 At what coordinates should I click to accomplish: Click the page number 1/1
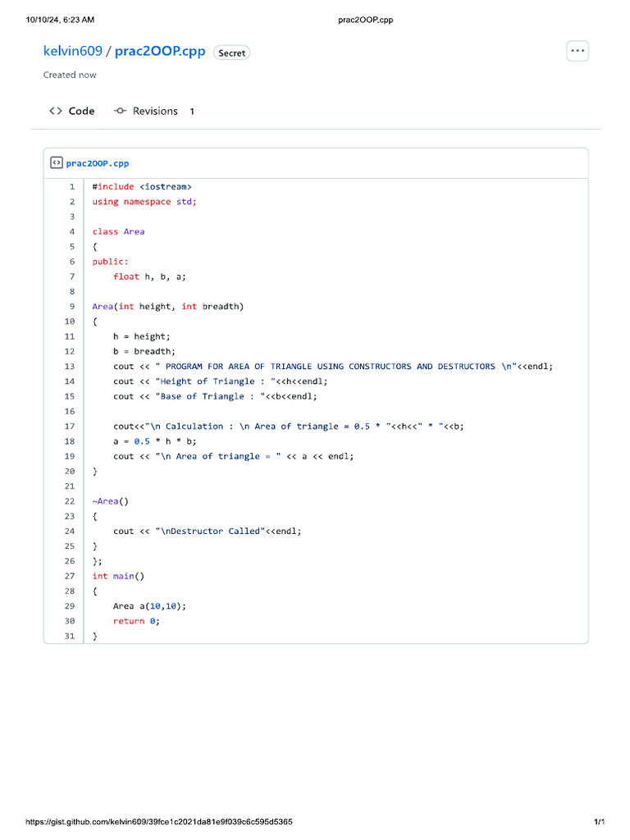pyautogui.click(x=599, y=822)
